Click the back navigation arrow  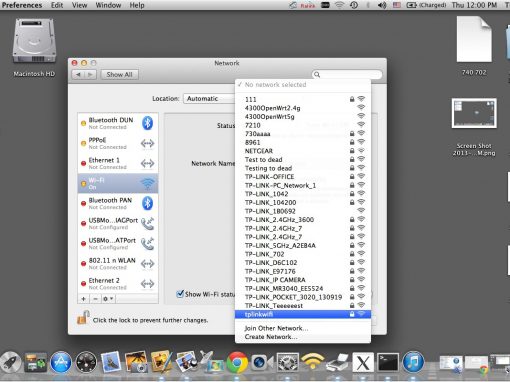(x=78, y=75)
